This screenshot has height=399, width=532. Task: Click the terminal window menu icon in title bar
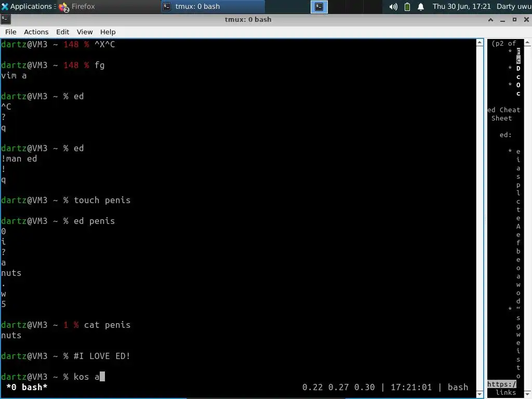[x=5, y=19]
